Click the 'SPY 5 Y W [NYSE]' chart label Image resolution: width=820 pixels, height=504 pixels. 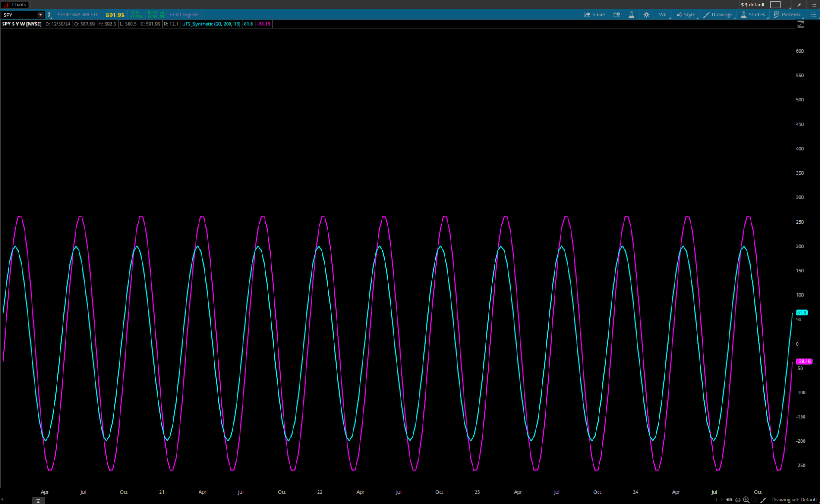click(22, 24)
